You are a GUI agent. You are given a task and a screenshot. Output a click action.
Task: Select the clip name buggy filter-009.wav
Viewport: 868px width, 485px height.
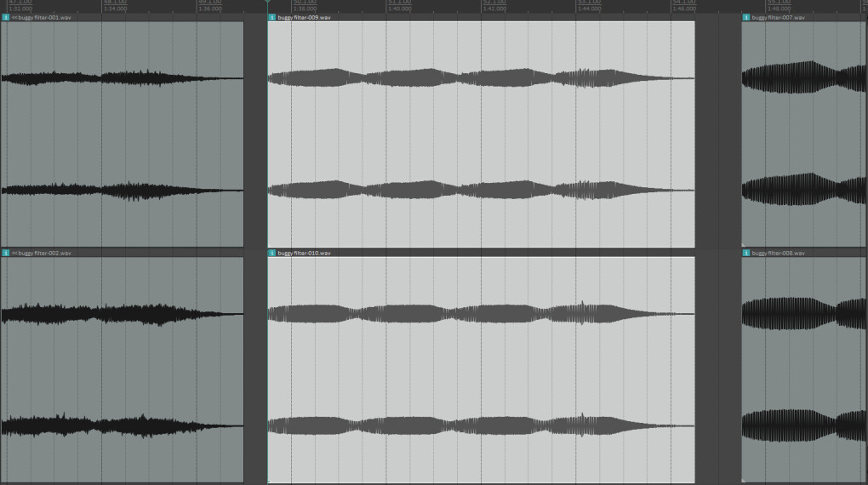(304, 18)
